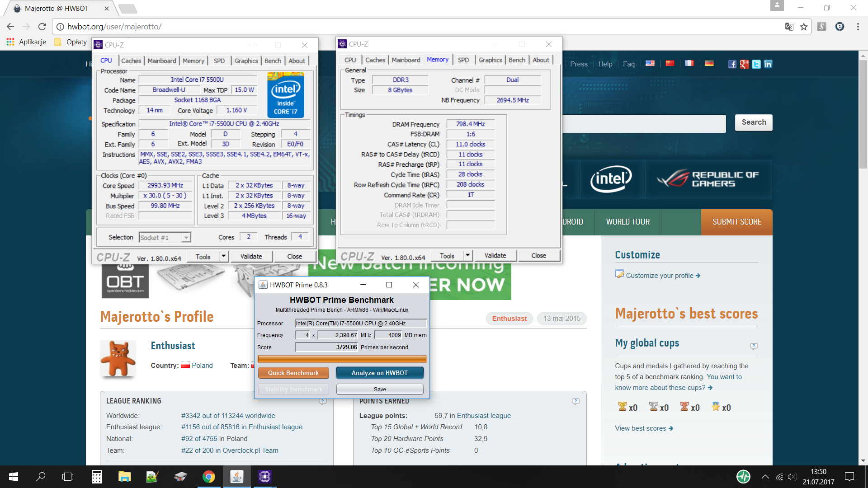The height and width of the screenshot is (488, 868).
Task: Click the Tools button in left CPU-Z
Action: click(203, 257)
